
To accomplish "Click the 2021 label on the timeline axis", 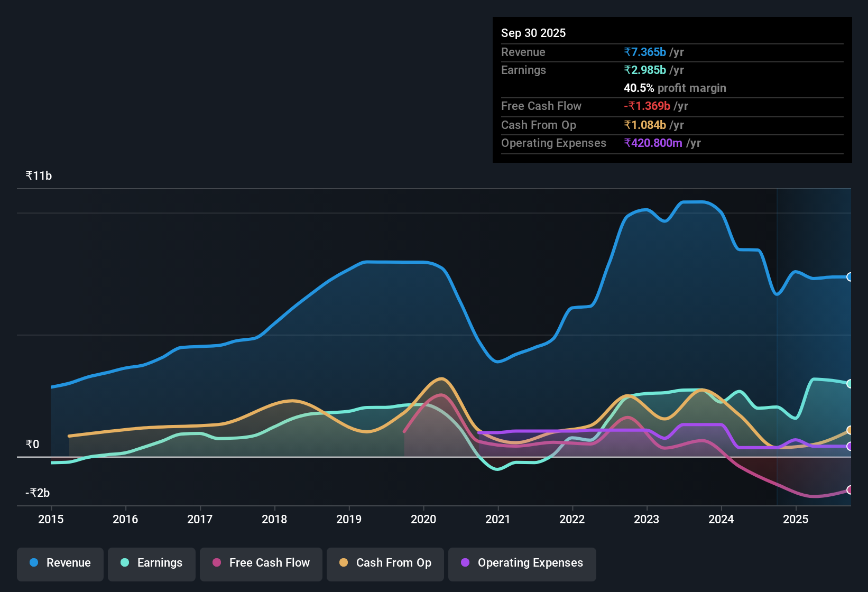I will coord(497,520).
